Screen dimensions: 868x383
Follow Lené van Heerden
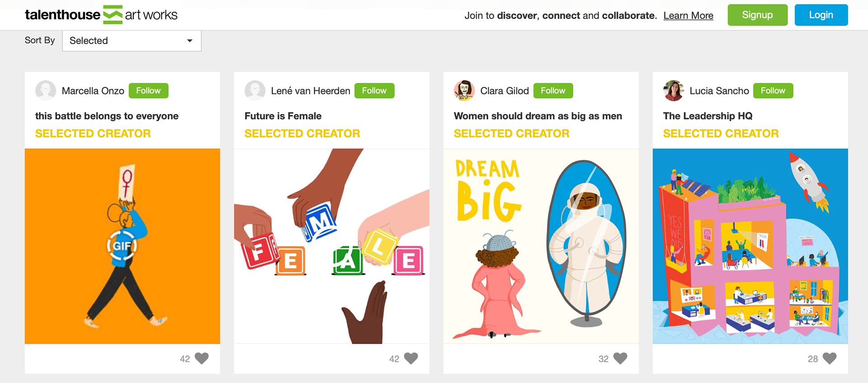click(x=374, y=90)
